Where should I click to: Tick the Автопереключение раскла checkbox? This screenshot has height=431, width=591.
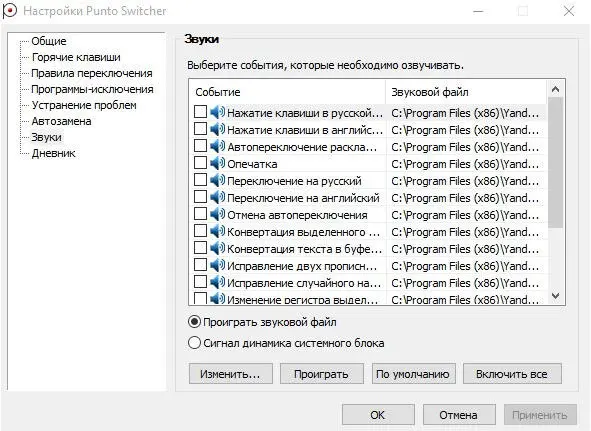click(x=200, y=146)
